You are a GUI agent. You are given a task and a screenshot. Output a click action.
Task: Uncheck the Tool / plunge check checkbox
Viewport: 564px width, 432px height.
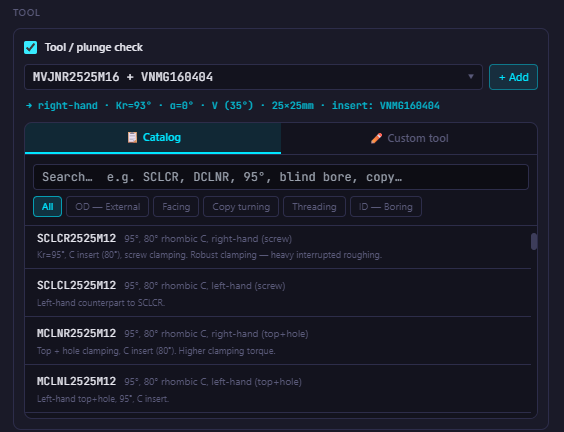(30, 47)
